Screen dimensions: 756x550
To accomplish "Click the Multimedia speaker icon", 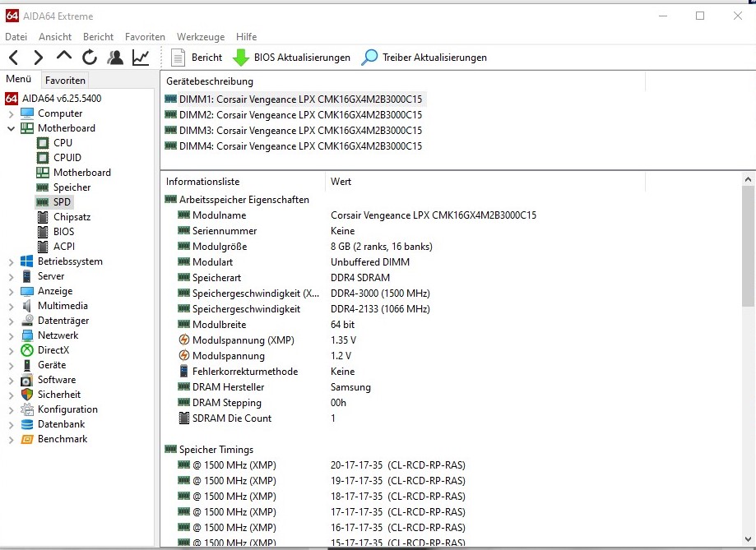I will (x=27, y=306).
